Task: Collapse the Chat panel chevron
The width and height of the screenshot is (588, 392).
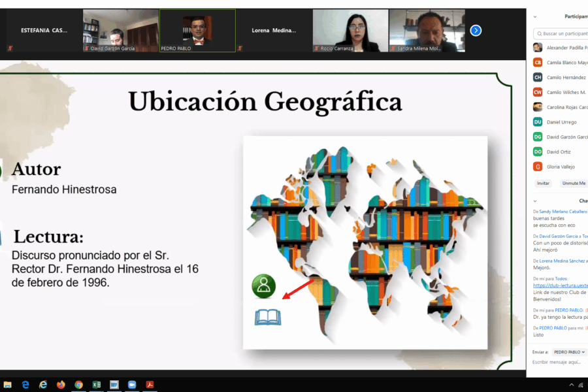Action: (x=535, y=201)
